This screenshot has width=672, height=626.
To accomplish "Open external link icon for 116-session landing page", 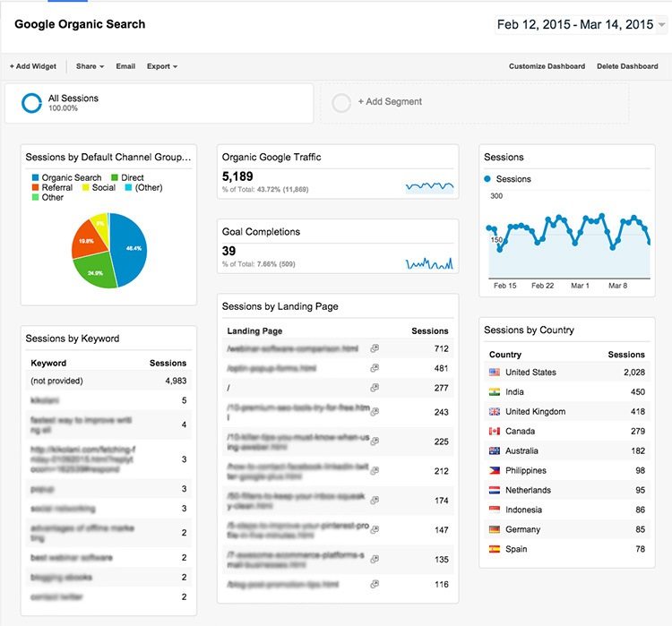I will click(x=375, y=584).
